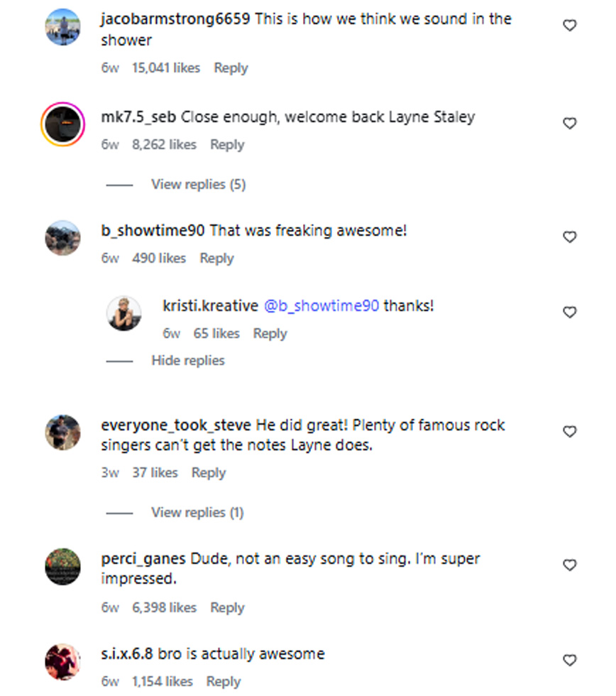
Task: Like kristi.kreative's thanks reply
Action: tap(570, 312)
